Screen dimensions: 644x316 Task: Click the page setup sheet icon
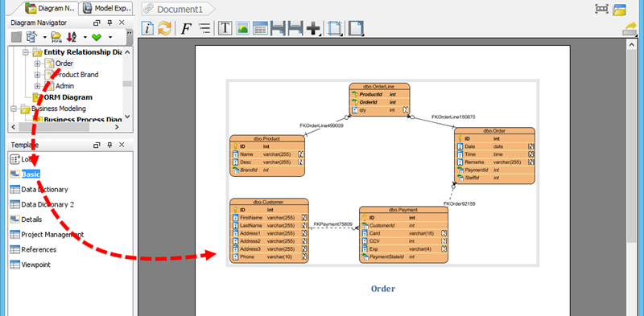[x=356, y=29]
